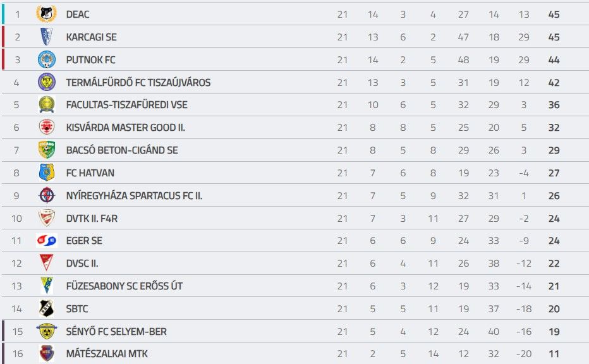Screen dimensions: 589x364
Task: Click the Karcagi SE team logo
Action: coord(46,37)
